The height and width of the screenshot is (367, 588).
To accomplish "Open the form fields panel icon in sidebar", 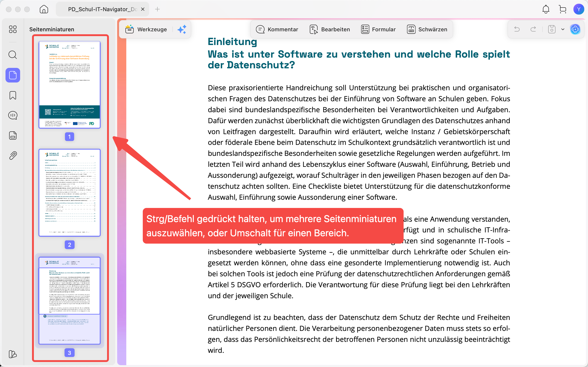I will click(x=13, y=136).
